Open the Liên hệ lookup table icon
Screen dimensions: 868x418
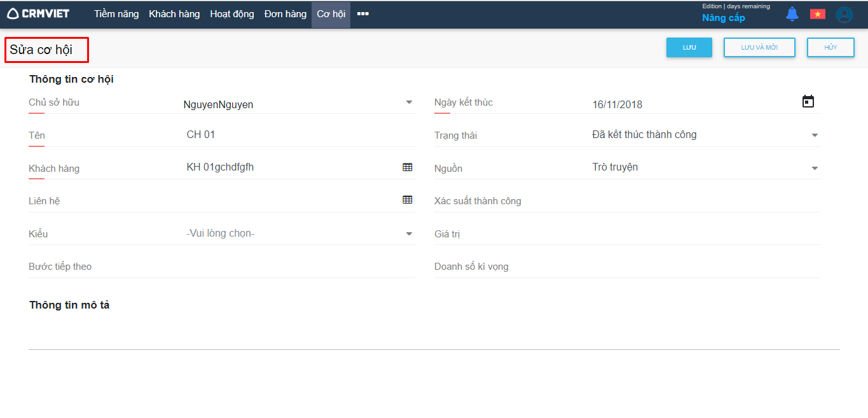coord(408,200)
